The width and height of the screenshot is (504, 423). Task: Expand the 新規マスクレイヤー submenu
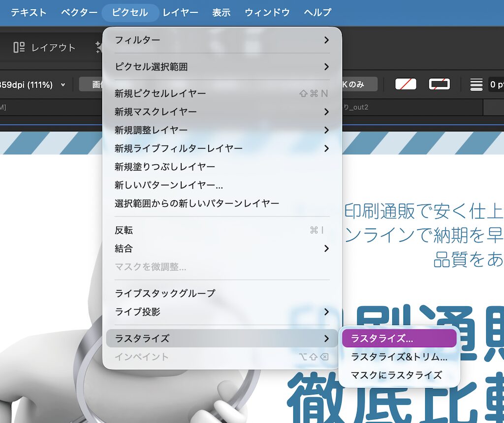222,112
